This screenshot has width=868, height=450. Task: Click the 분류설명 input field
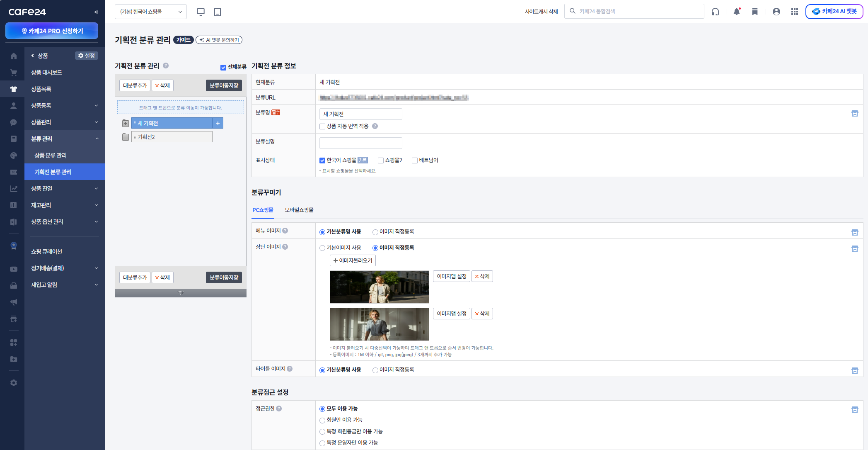(x=360, y=143)
